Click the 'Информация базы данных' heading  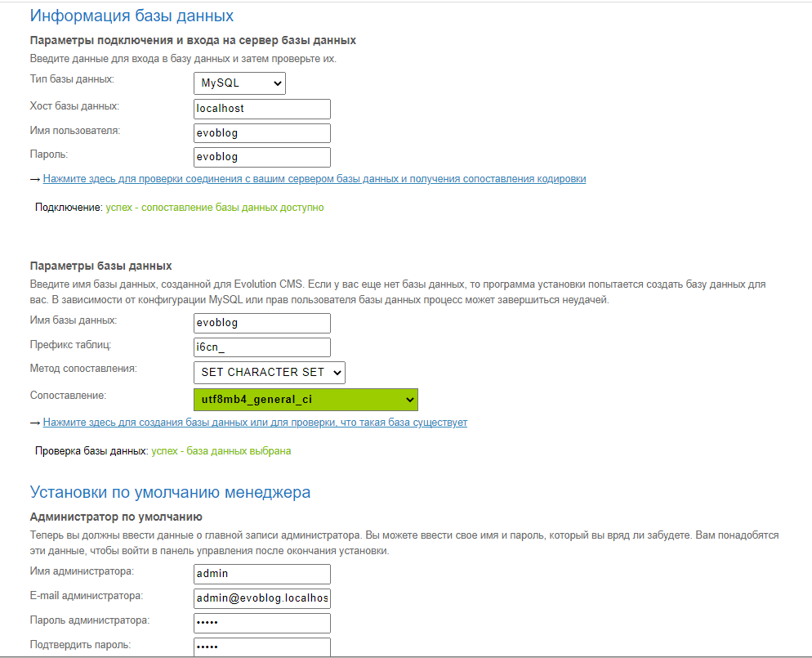(x=132, y=16)
